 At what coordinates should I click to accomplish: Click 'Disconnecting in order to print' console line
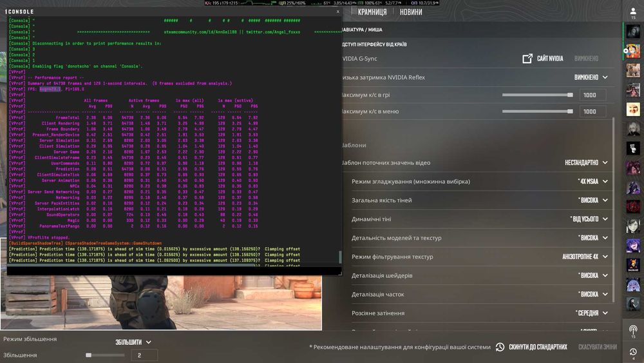(97, 44)
